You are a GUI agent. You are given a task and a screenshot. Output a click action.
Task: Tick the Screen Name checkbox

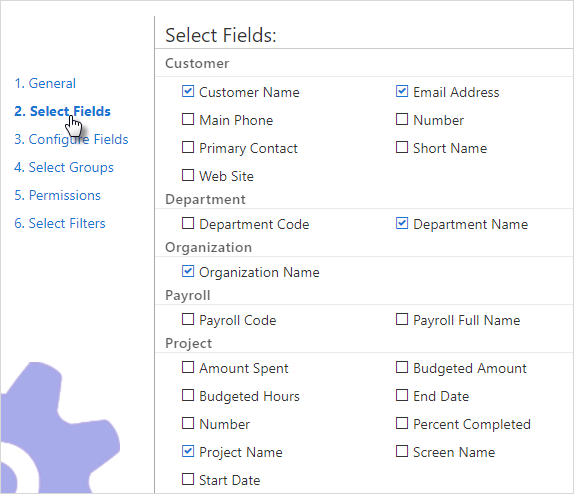(x=402, y=451)
